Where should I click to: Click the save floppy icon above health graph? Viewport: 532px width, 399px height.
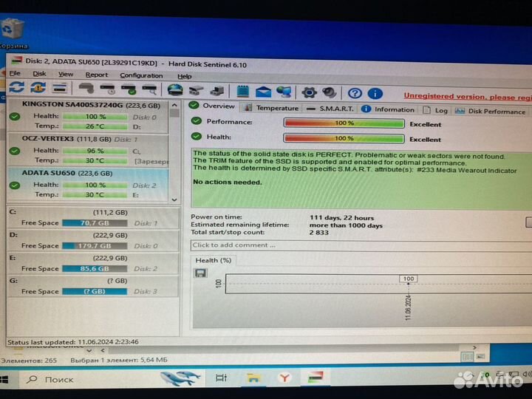click(x=200, y=273)
